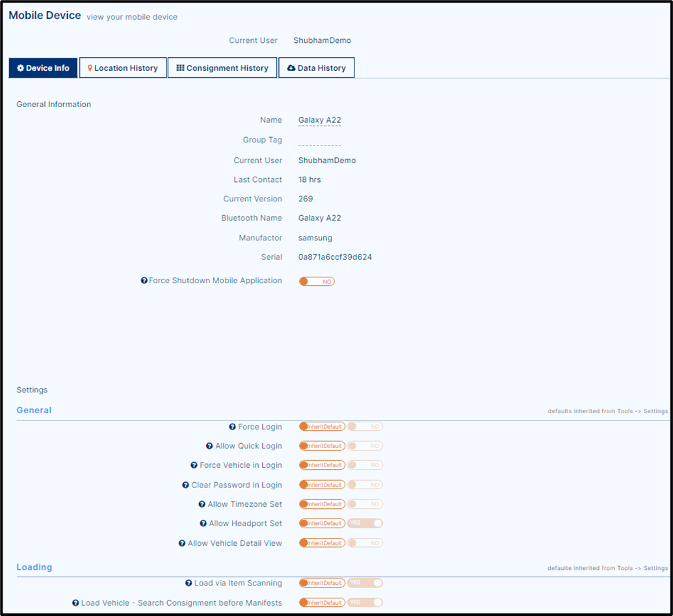Click the General settings section heading

tap(34, 410)
